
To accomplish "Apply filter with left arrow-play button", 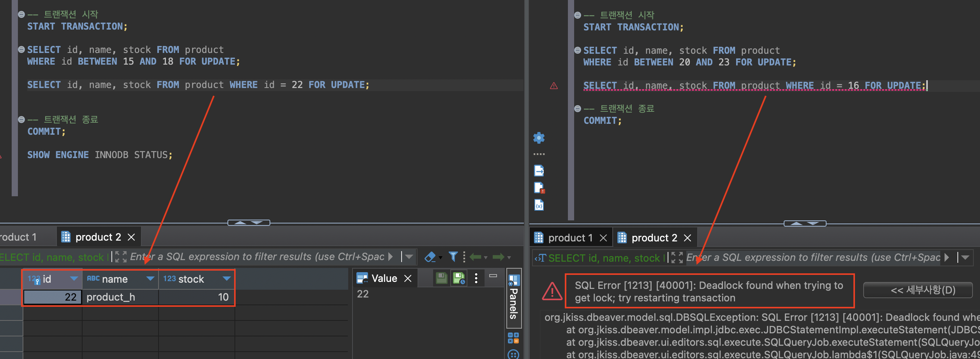I will (391, 257).
